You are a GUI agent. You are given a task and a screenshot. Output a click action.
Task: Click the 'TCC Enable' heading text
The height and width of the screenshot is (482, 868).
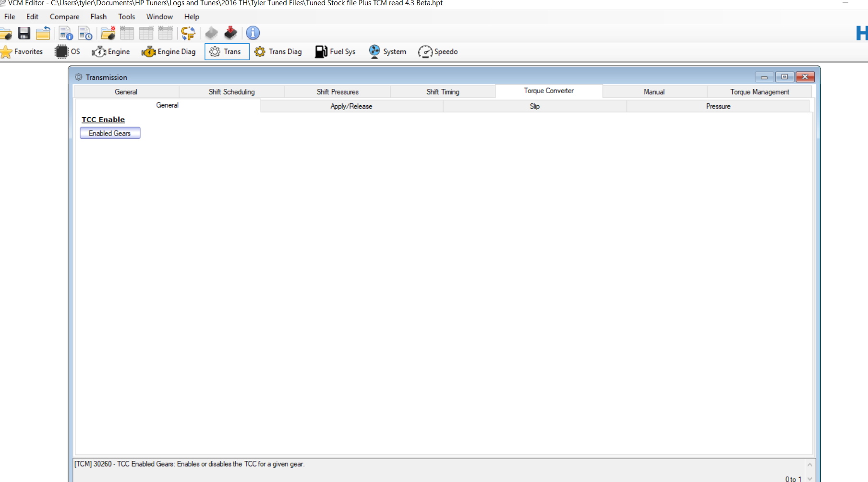click(103, 120)
